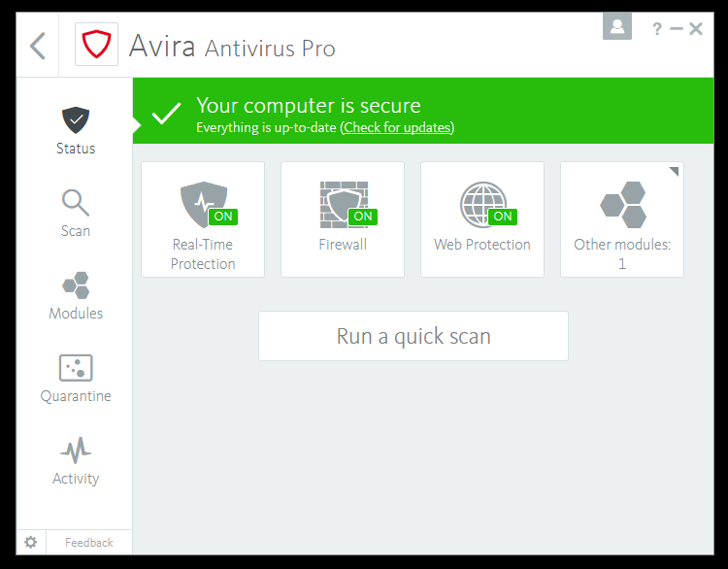Click the 'Antivirus Pro' title text
This screenshot has width=728, height=569.
[270, 49]
